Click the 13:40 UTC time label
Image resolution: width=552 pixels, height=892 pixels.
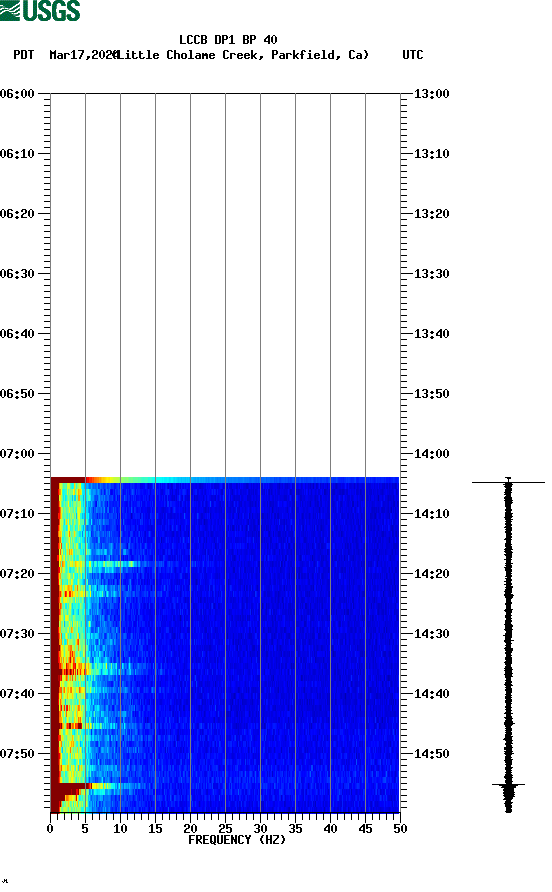click(x=431, y=333)
